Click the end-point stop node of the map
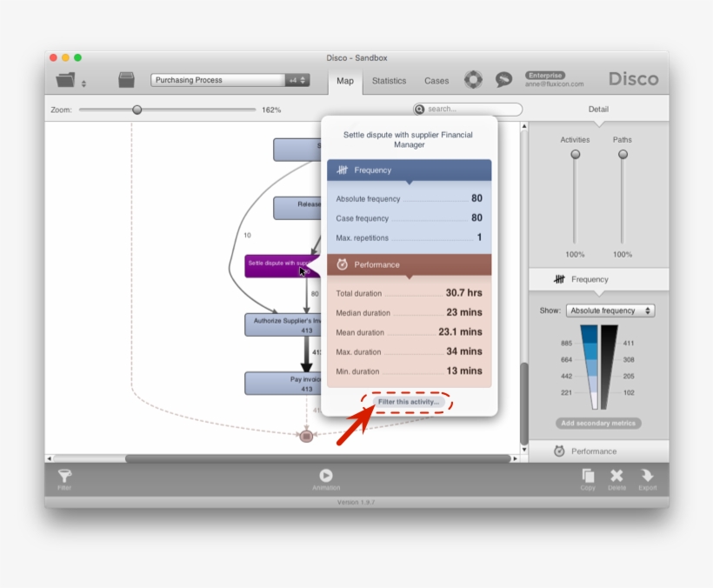 [306, 436]
